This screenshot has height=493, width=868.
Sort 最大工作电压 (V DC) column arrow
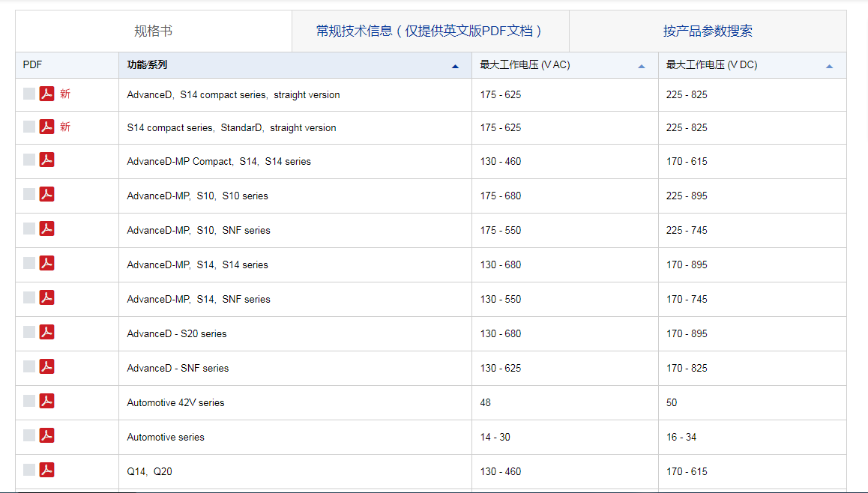[x=829, y=66]
